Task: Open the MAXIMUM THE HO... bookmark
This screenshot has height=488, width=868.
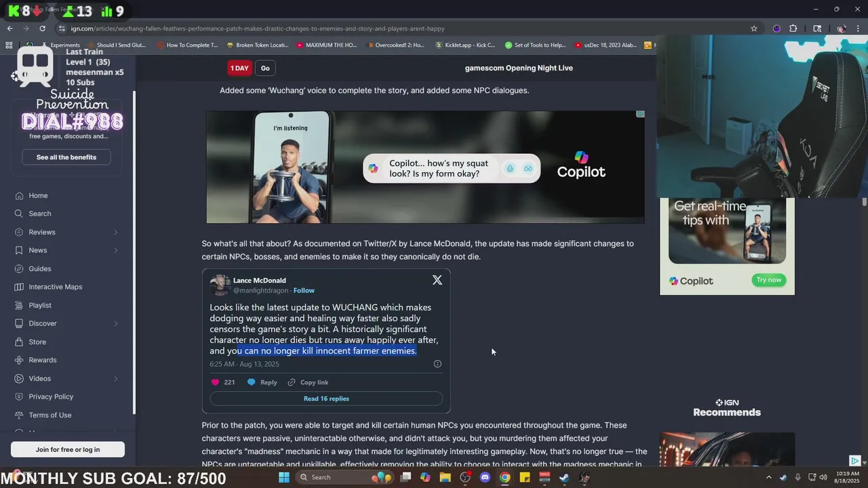Action: (326, 45)
